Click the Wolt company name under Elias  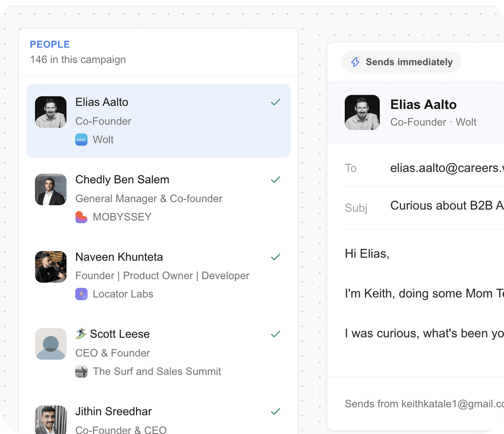103,140
